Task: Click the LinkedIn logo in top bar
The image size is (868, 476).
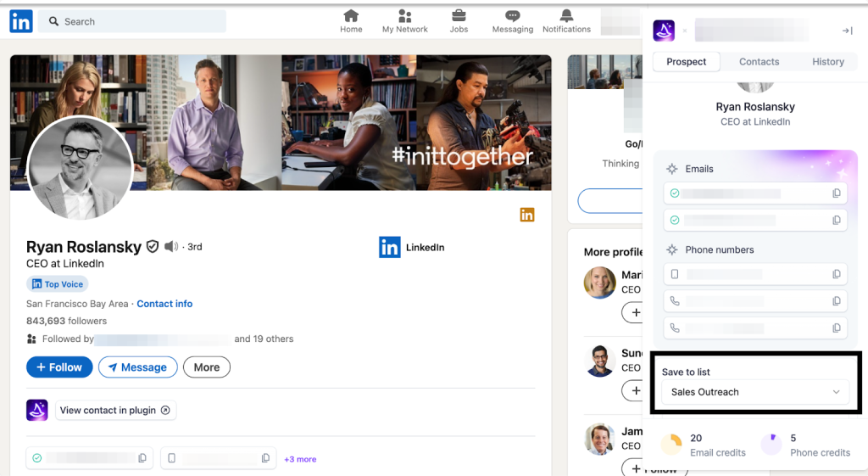Action: pyautogui.click(x=21, y=21)
